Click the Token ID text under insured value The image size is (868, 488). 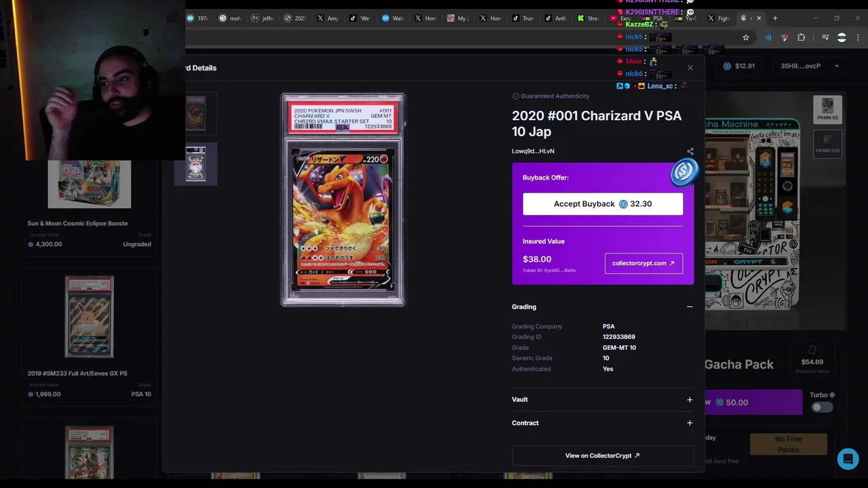click(549, 270)
